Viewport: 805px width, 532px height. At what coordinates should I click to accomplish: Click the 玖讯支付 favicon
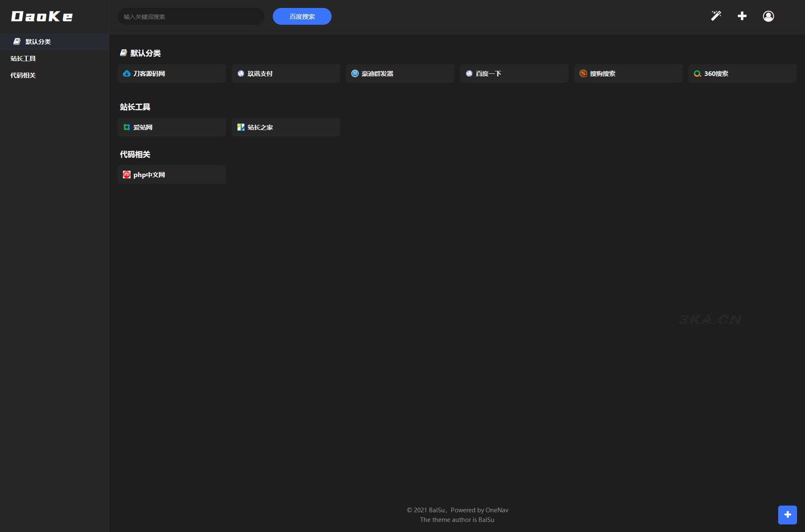(241, 73)
